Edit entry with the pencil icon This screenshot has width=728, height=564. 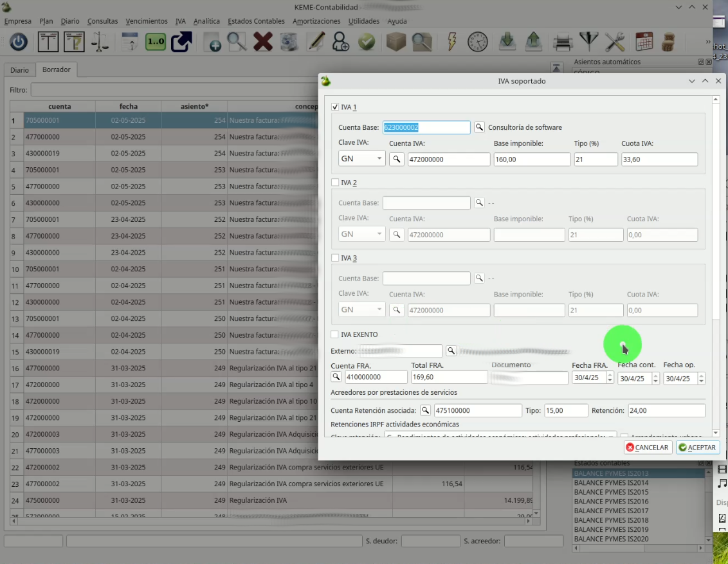316,42
